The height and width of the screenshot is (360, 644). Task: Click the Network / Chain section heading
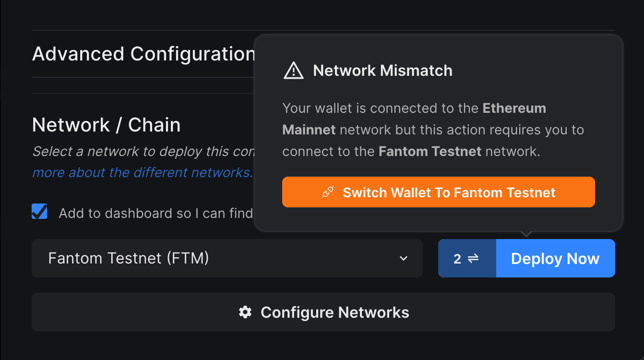[x=106, y=125]
